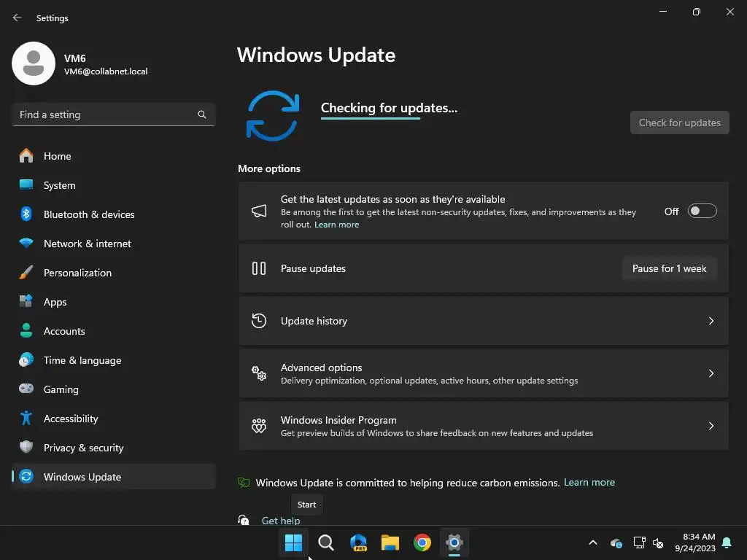Click the Get help headset icon
Screen dimensions: 747x560
pyautogui.click(x=244, y=519)
